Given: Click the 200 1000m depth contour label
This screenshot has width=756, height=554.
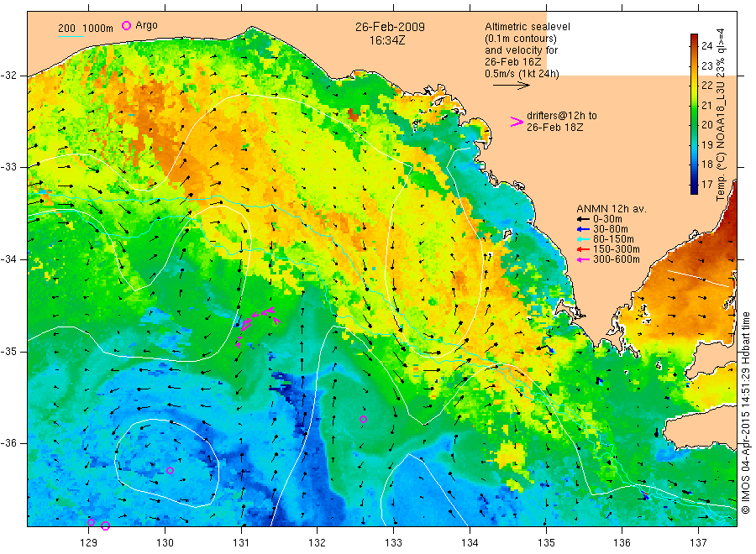Looking at the screenshot, I should (x=86, y=29).
